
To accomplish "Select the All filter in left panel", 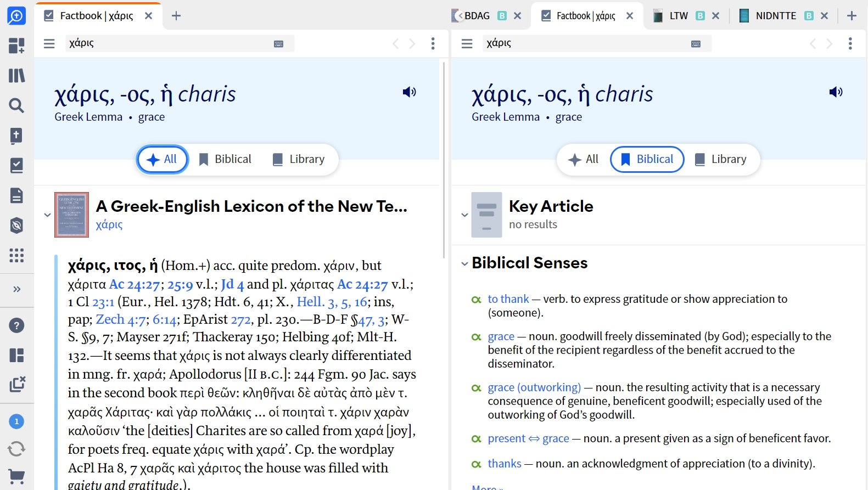I will click(x=163, y=159).
